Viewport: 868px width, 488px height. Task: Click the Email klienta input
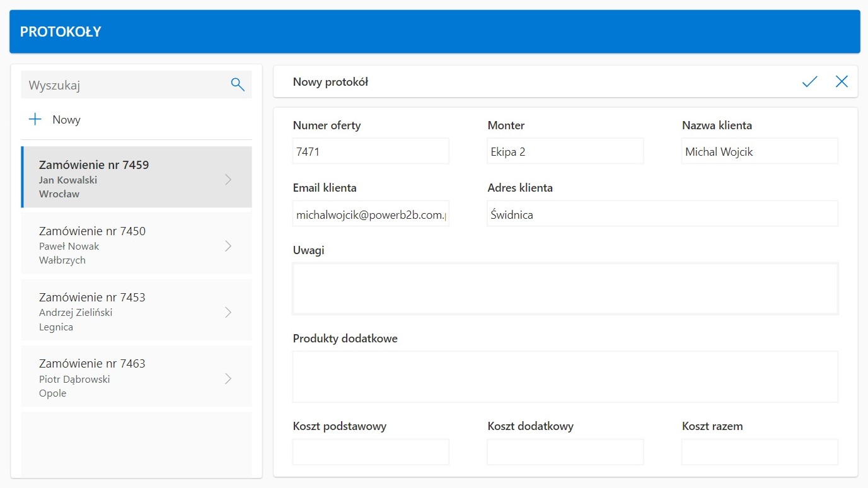tap(371, 214)
